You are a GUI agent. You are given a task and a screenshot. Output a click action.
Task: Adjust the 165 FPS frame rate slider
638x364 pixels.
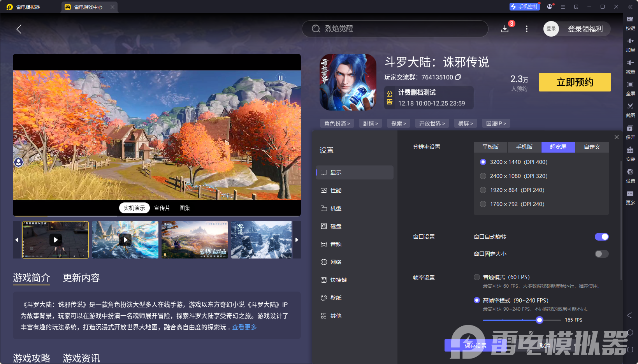point(539,320)
